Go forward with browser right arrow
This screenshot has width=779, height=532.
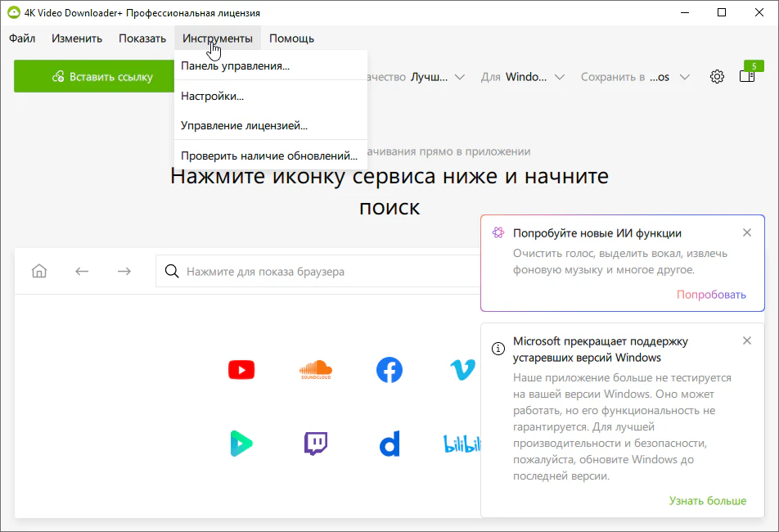coord(124,271)
